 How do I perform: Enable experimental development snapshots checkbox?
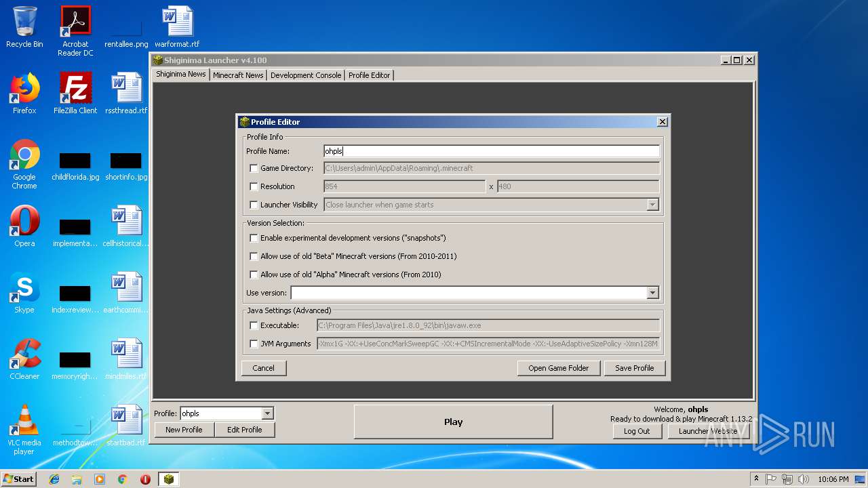point(254,238)
